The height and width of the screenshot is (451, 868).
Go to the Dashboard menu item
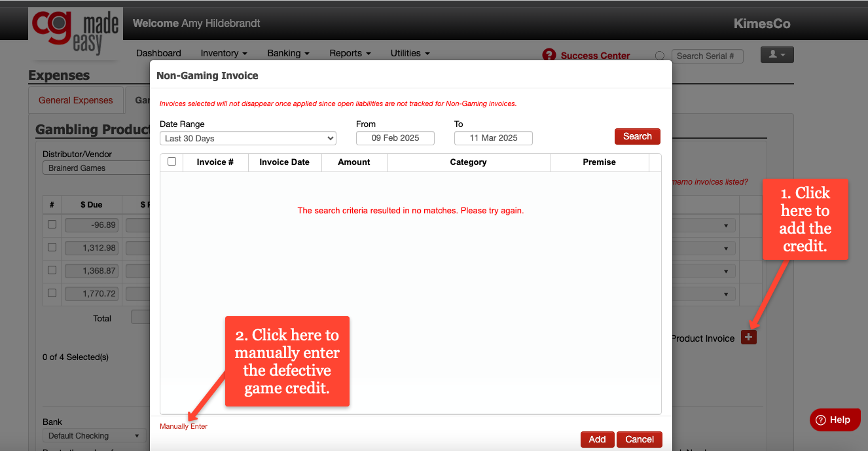tap(158, 53)
